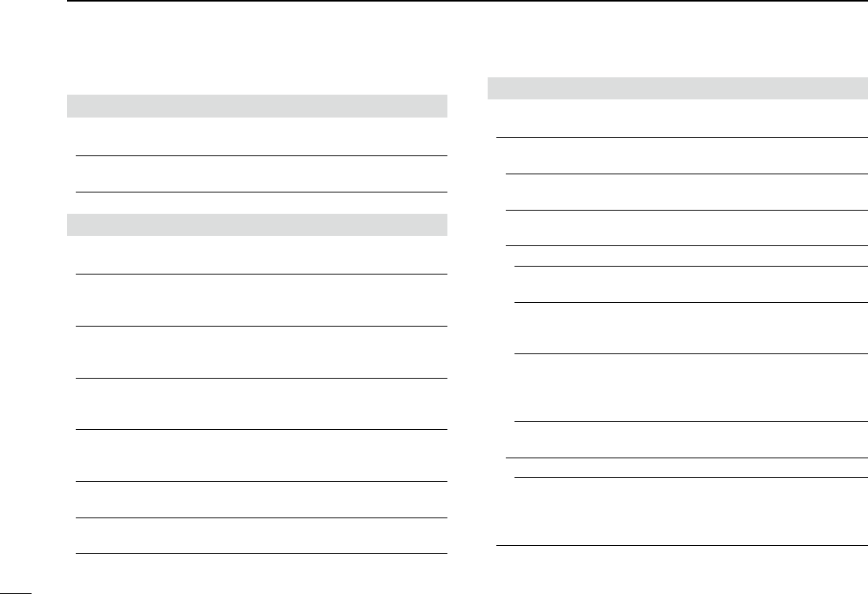Click row directly below the upper thin row
The width and height of the screenshot is (868, 594).
click(x=687, y=284)
